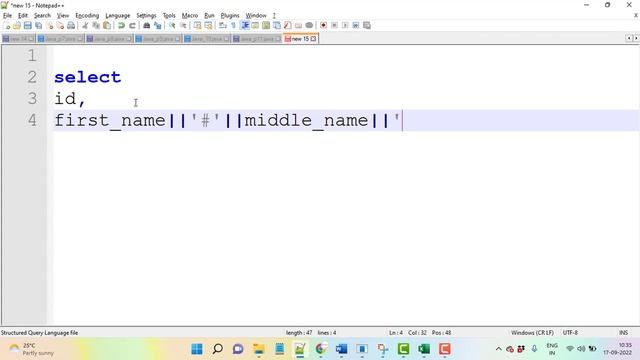640x360 pixels.
Task: Open Excel from the taskbar
Action: [x=424, y=349]
